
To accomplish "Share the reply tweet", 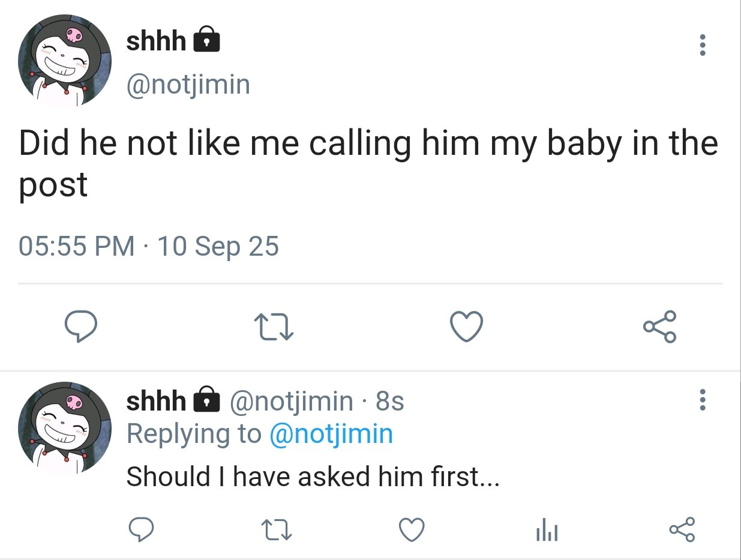I will tap(681, 530).
